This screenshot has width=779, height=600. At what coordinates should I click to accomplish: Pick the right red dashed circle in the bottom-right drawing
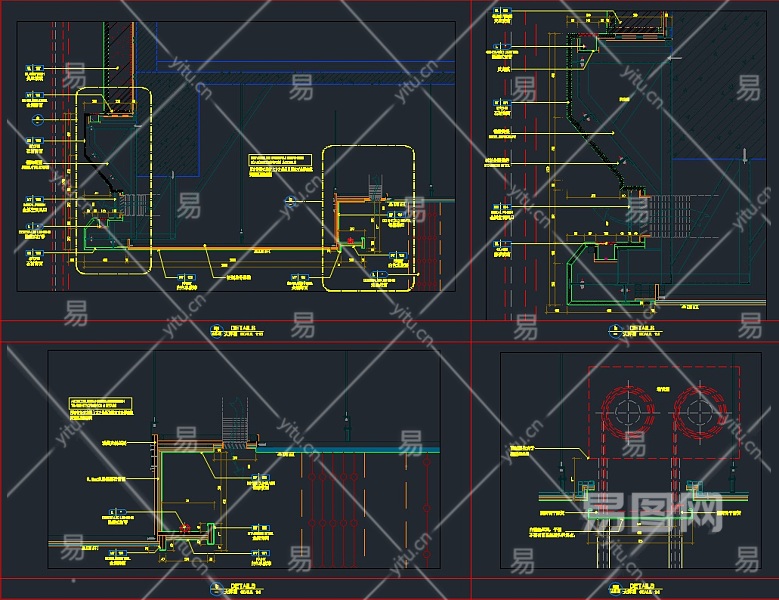click(x=700, y=412)
